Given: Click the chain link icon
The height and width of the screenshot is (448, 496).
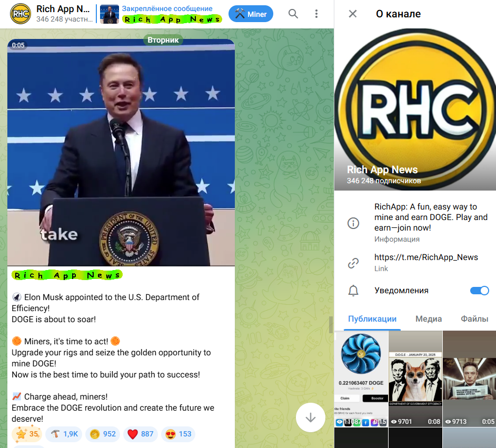Looking at the screenshot, I should click(353, 263).
